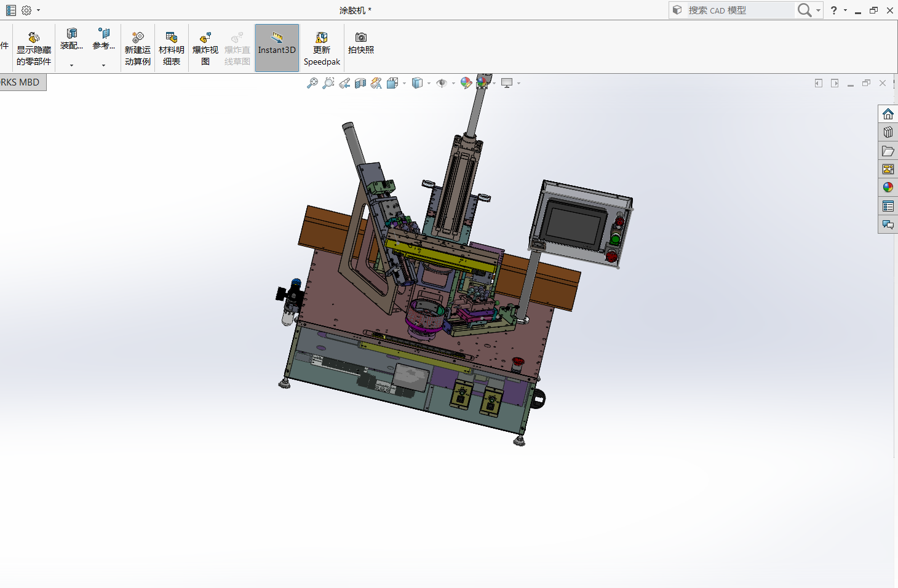Click the search magnifier button
This screenshot has width=898, height=588.
pos(804,10)
